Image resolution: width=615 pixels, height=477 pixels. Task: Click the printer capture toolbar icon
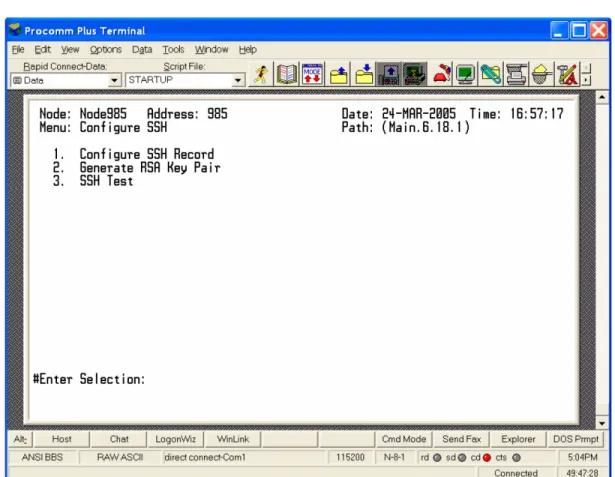[x=516, y=74]
